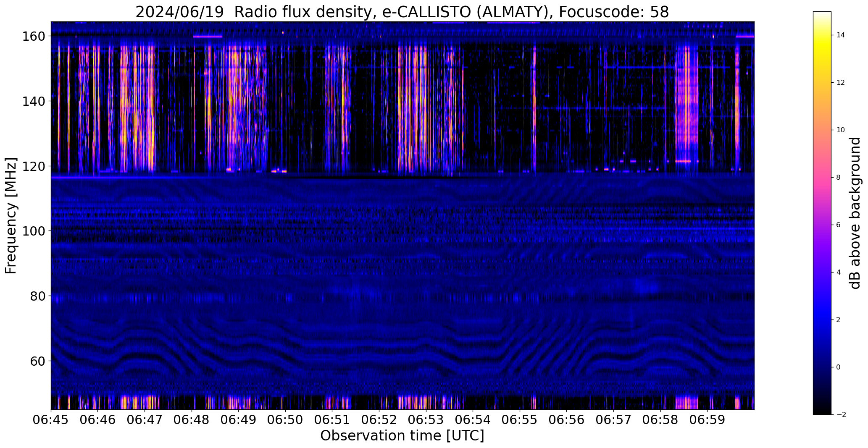Click the 06:57 time tick label

(613, 420)
